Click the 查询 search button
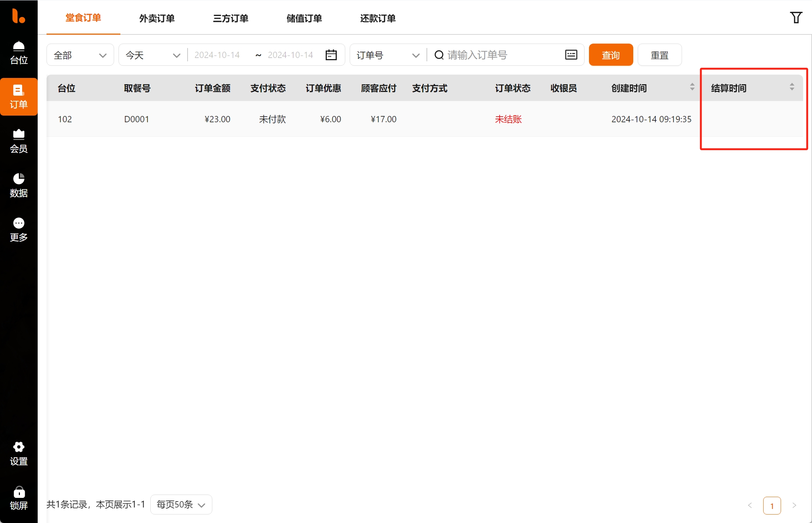This screenshot has height=523, width=812. click(611, 55)
